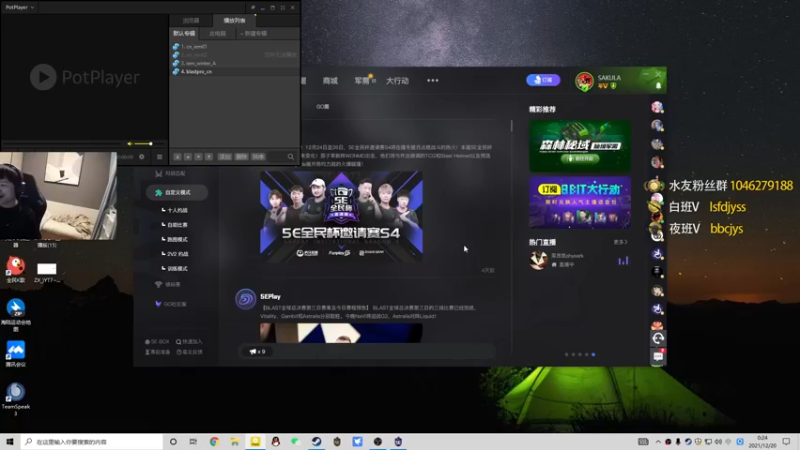Viewport: 800px width, 450px height.
Task: Click the megaphone x 9 announcement pill
Action: coord(257,352)
